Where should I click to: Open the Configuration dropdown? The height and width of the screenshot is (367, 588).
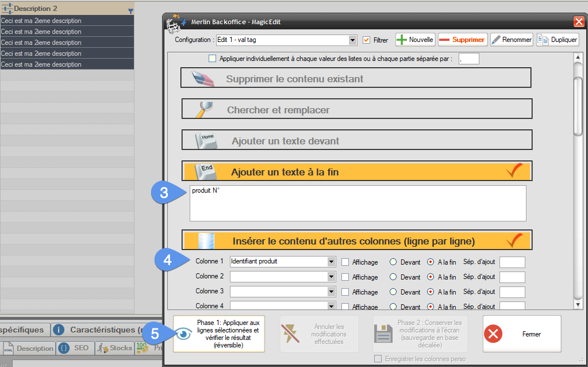[352, 40]
